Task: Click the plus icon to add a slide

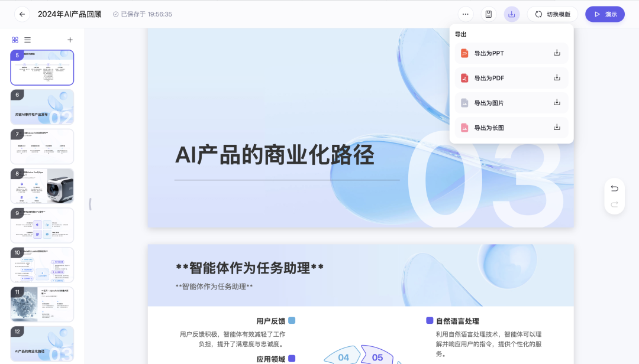Action: (x=70, y=40)
